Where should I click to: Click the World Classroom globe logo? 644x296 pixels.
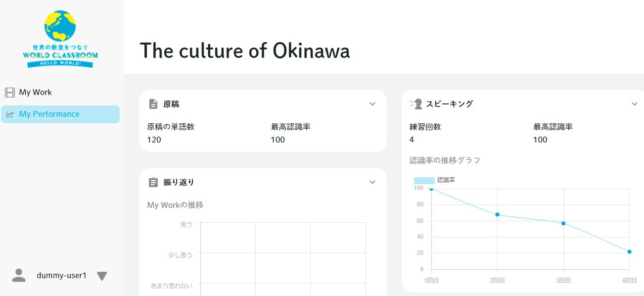[60, 39]
